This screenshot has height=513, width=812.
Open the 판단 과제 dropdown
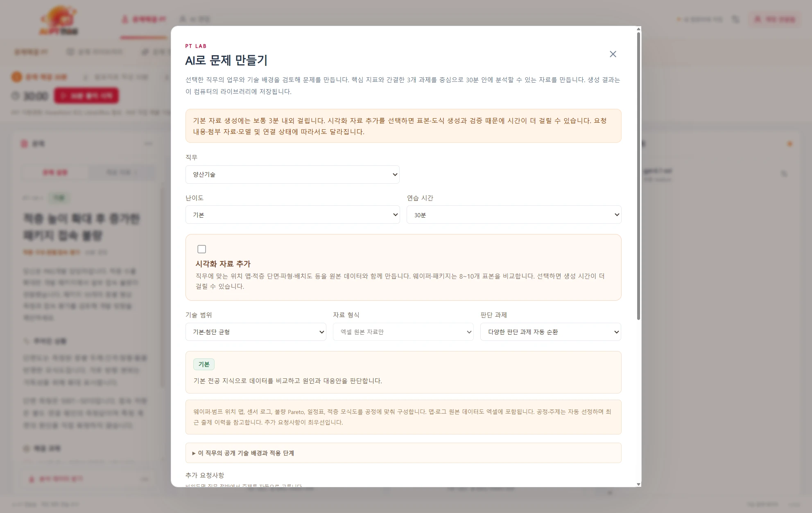click(551, 332)
